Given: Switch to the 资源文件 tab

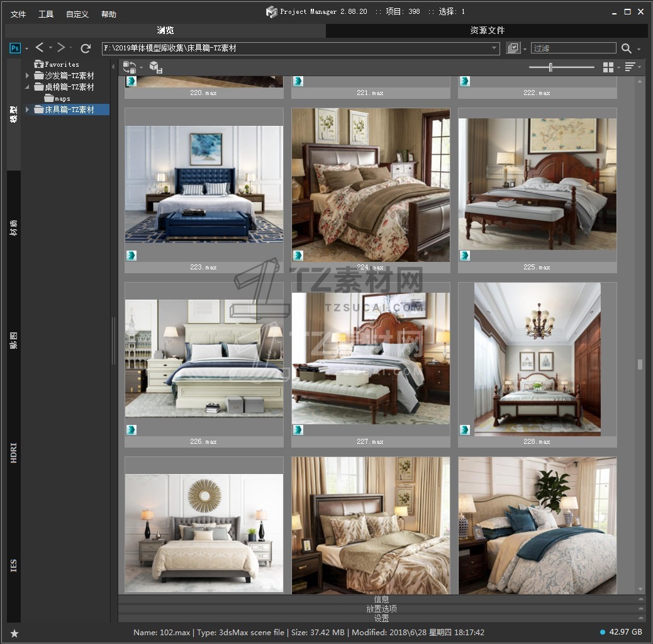Looking at the screenshot, I should [487, 30].
